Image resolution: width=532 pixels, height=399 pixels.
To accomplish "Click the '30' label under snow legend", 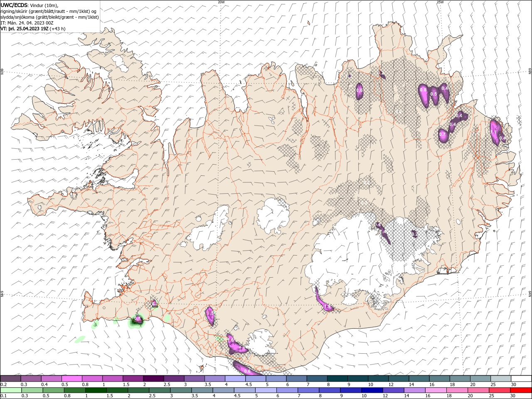I will click(514, 384).
